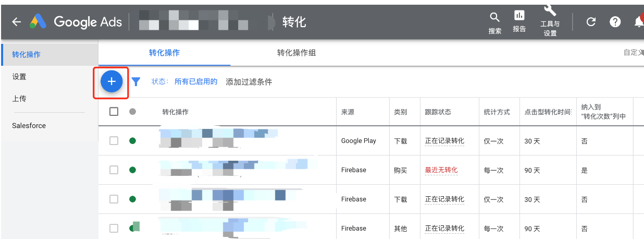Viewport: 644px width, 239px height.
Task: Toggle the select-all checkbox in table header
Action: 114,112
